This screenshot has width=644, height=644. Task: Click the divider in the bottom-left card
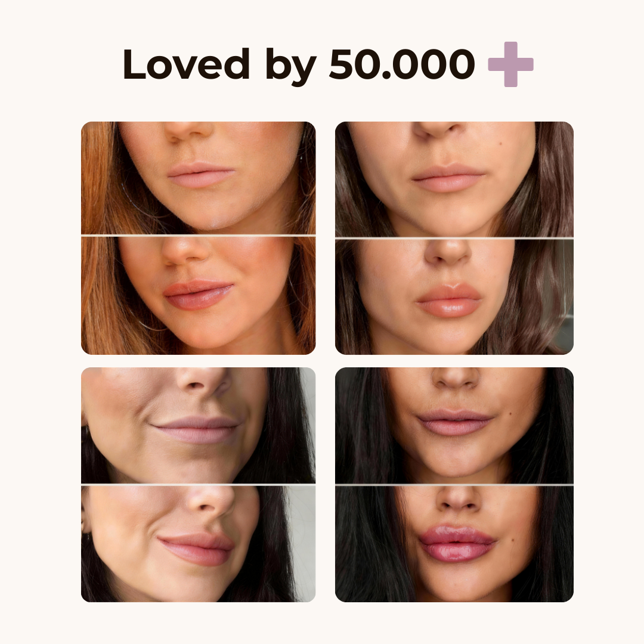(199, 485)
